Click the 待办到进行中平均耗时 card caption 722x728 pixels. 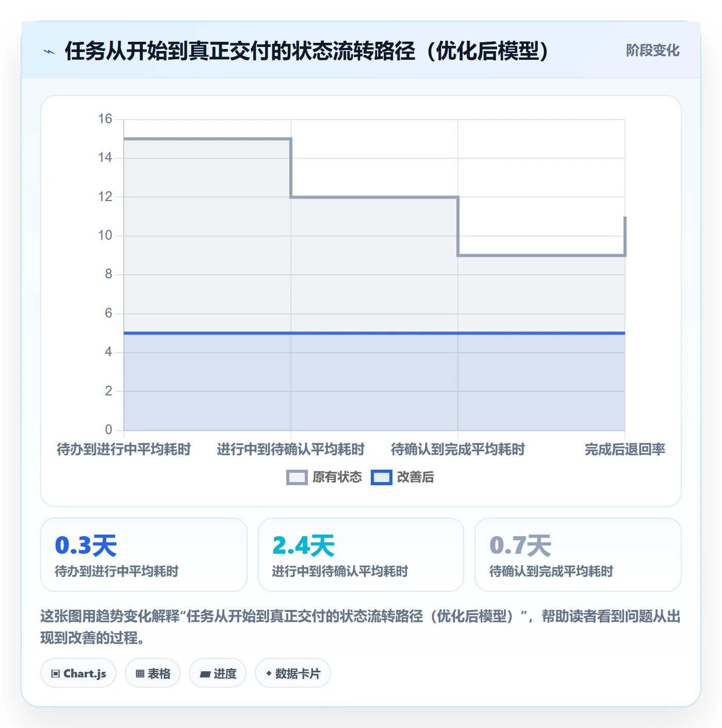(117, 572)
